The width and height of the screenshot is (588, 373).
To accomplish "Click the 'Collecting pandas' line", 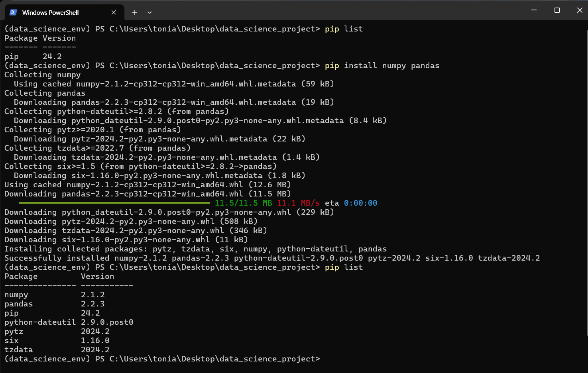I will [45, 93].
